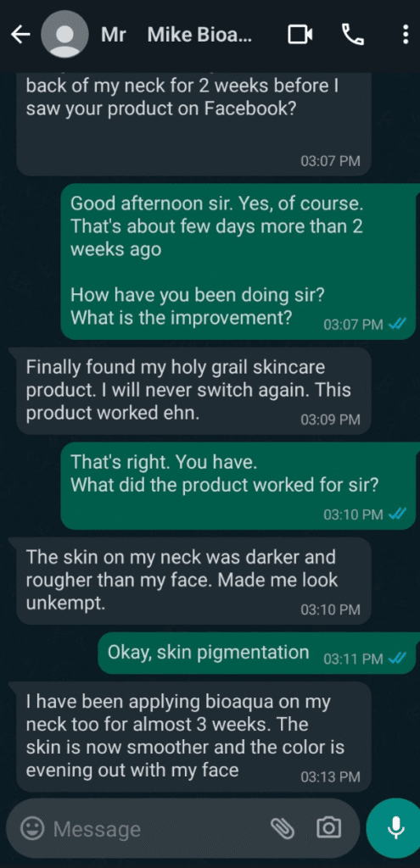This screenshot has width=420, height=868.
Task: Check read ticks on 03:10 PM sent message
Action: tap(398, 515)
